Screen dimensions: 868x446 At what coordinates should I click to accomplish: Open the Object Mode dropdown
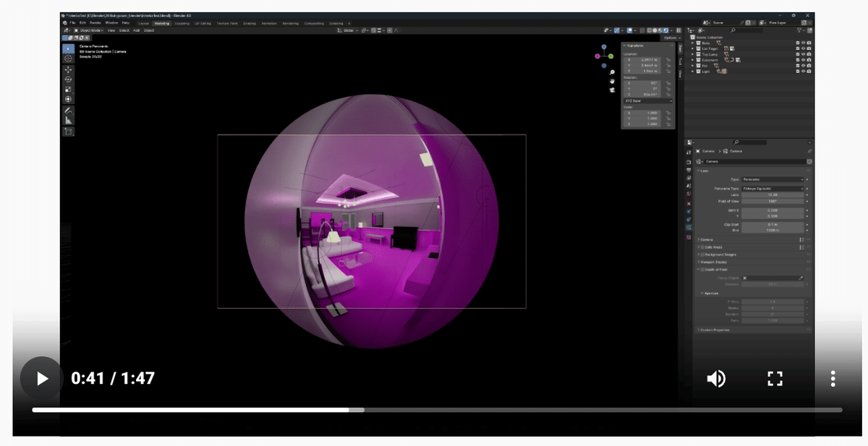pos(88,30)
